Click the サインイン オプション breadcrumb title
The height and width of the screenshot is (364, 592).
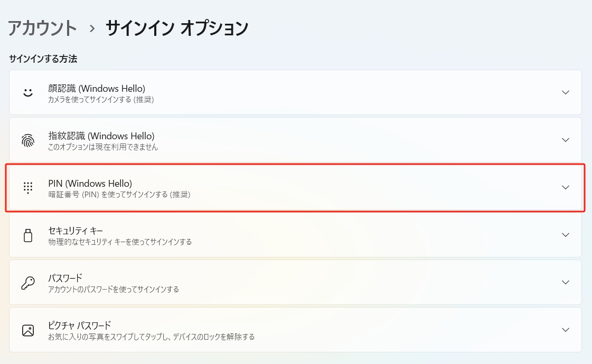(x=177, y=28)
